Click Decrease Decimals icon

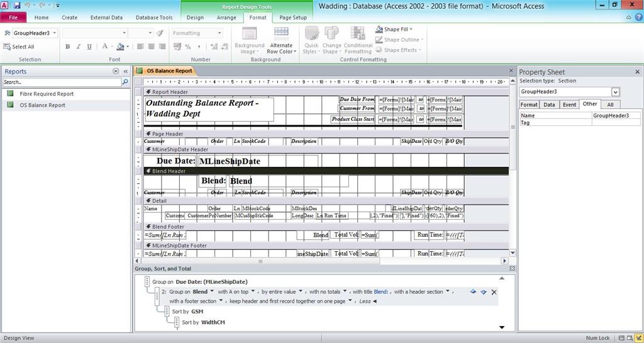[225, 47]
